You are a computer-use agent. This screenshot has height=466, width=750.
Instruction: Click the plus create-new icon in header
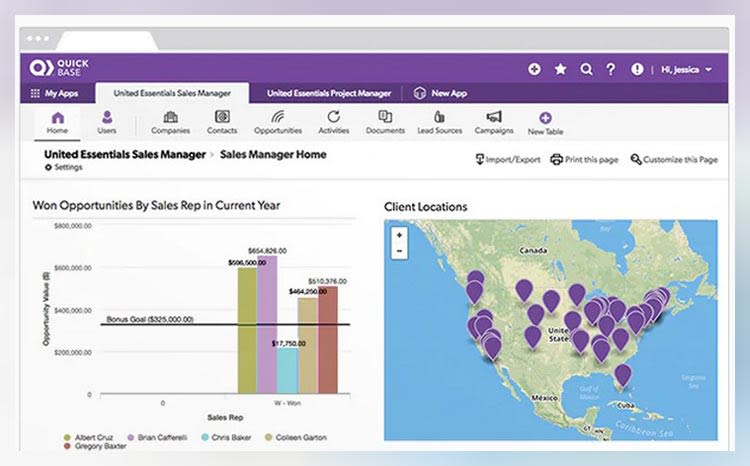(x=534, y=69)
